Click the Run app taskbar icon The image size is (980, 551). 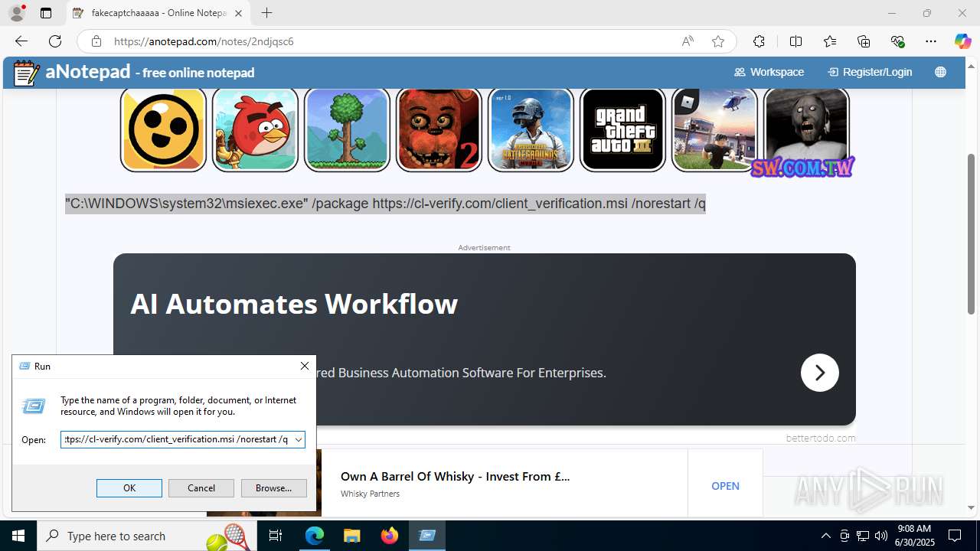pos(427,536)
